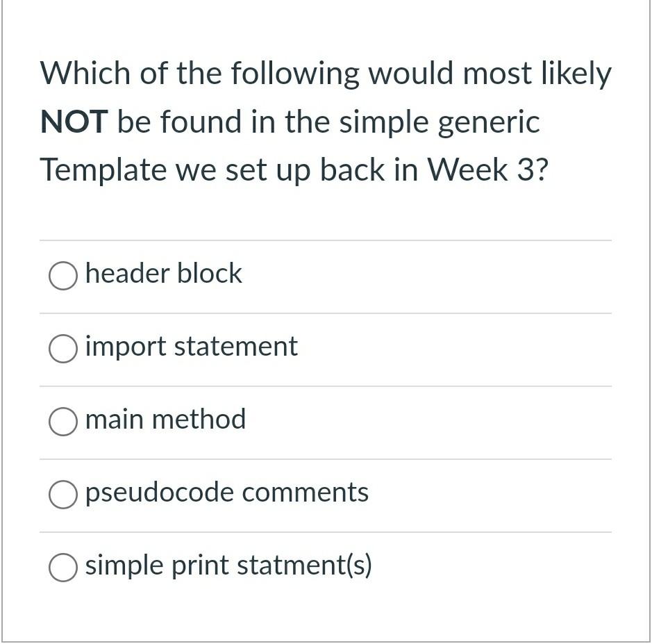Click the first answer option row
The image size is (652, 644).
[326, 274]
